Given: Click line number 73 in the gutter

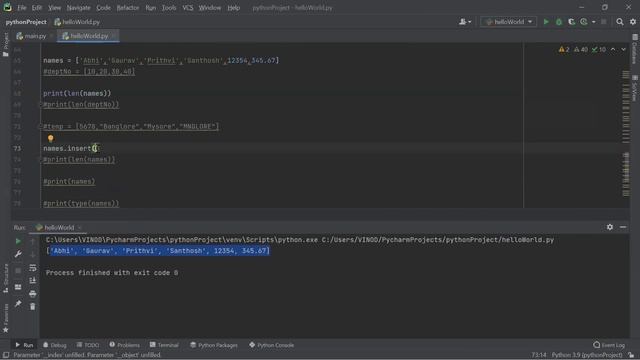Looking at the screenshot, I should point(17,149).
